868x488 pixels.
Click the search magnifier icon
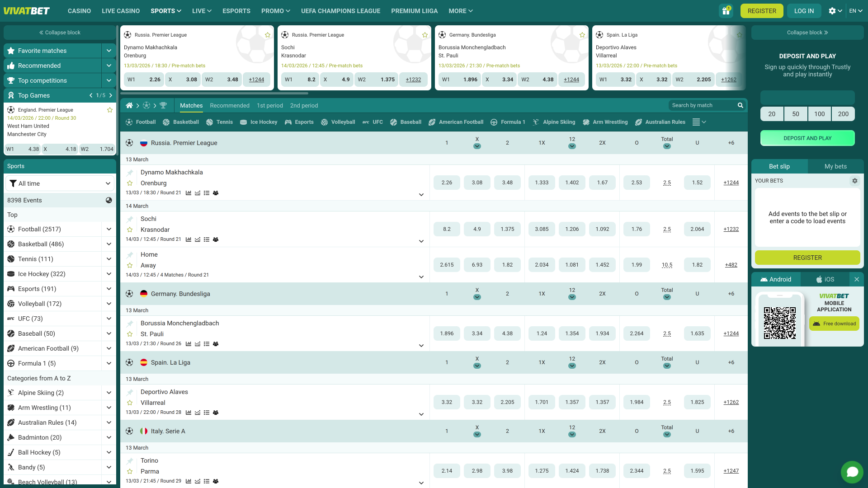[741, 105]
